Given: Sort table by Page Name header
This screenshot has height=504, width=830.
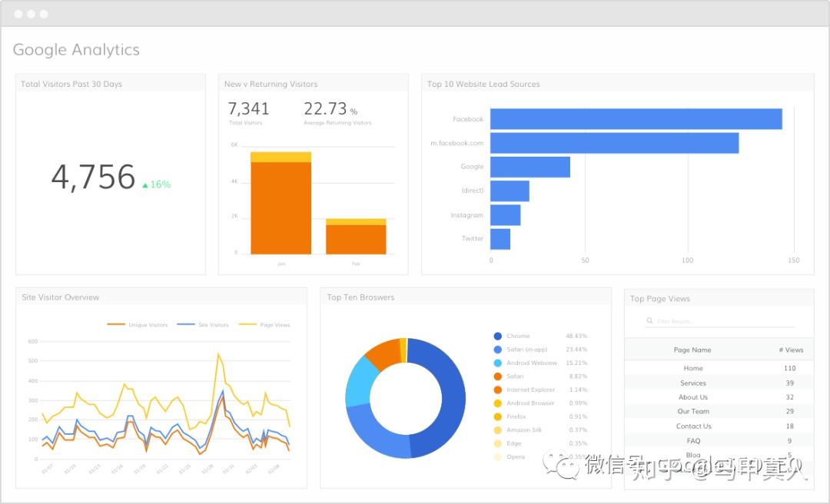Looking at the screenshot, I should pyautogui.click(x=692, y=350).
